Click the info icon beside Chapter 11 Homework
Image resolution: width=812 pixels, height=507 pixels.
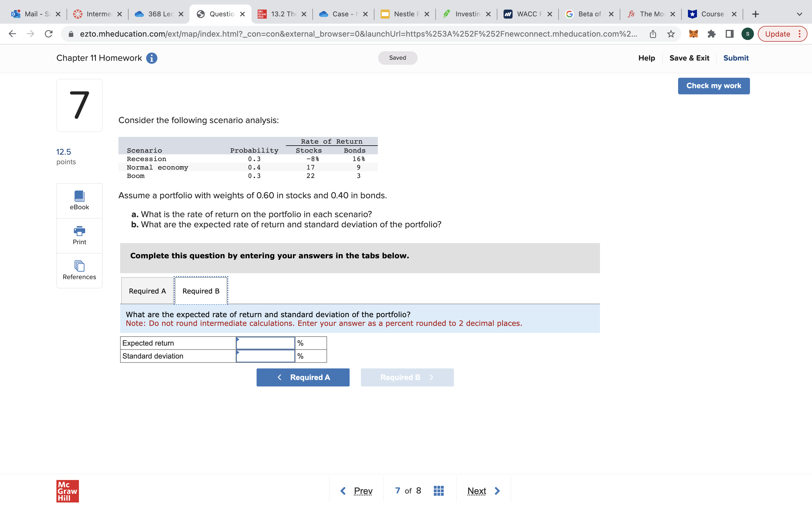click(152, 58)
